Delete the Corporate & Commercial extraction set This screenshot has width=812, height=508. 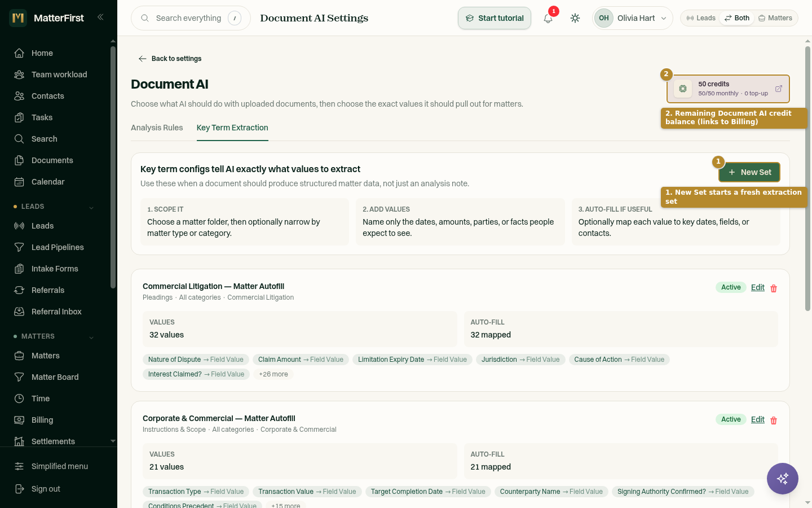(x=774, y=421)
